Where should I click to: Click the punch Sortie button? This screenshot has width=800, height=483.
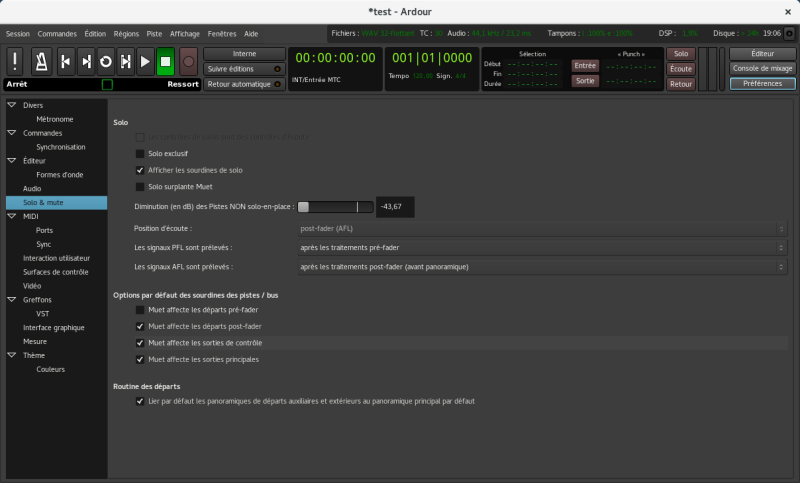coord(585,81)
